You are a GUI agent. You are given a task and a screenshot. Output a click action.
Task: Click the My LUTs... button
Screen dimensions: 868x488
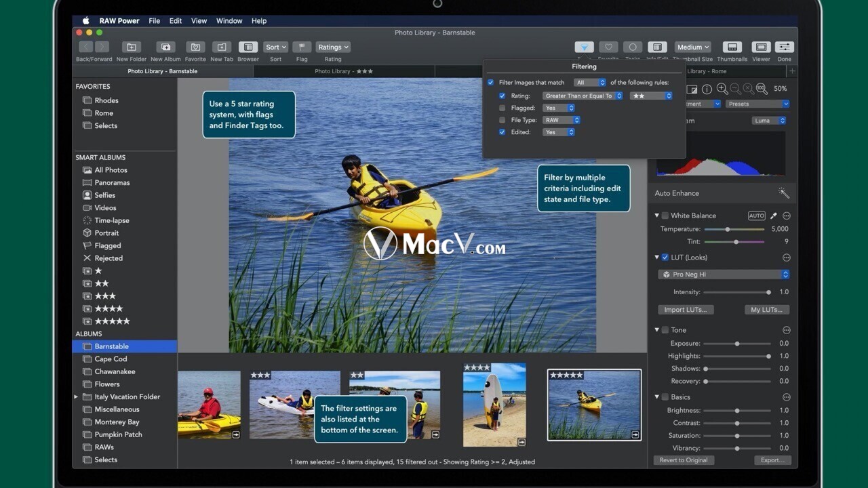click(x=767, y=310)
